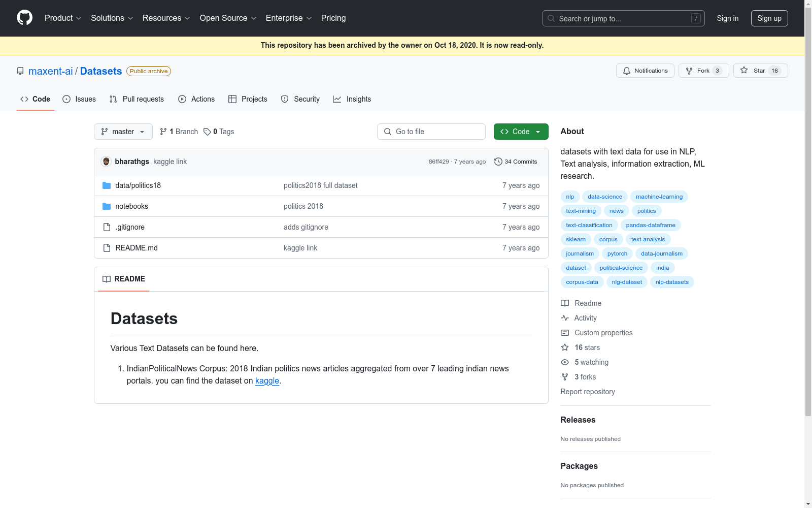Click the book icon beside Readme
812x508 pixels.
[565, 303]
